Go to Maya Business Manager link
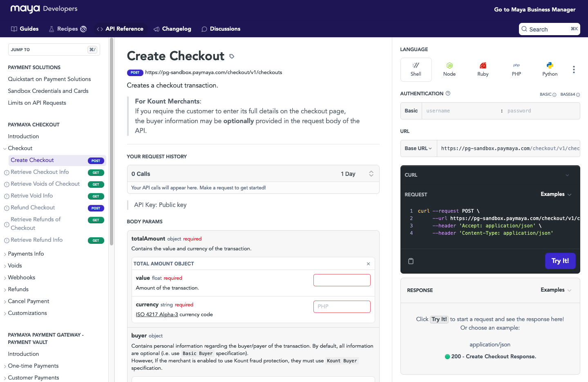This screenshot has height=382, width=588. (535, 9)
